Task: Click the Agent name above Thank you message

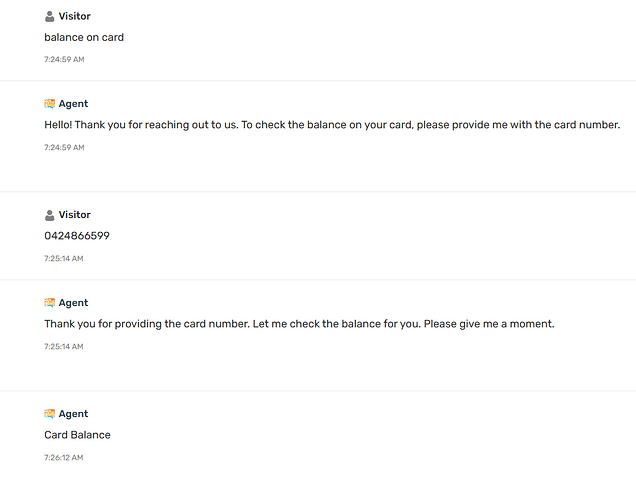Action: (x=73, y=303)
